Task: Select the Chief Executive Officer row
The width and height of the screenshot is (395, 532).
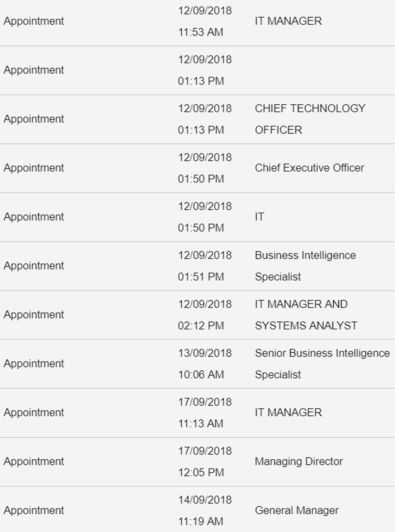Action: point(197,168)
